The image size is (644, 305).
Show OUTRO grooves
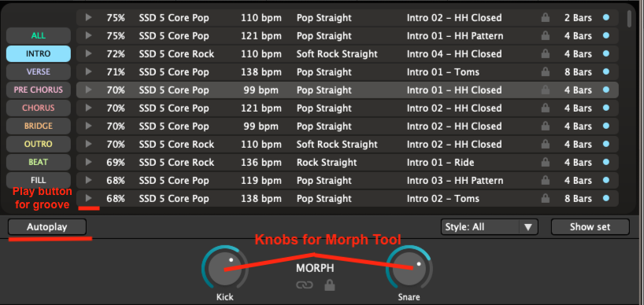[x=39, y=144]
